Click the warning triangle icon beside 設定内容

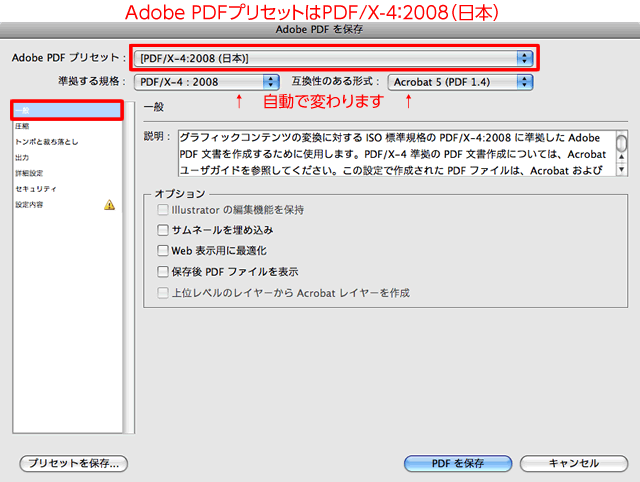(109, 204)
